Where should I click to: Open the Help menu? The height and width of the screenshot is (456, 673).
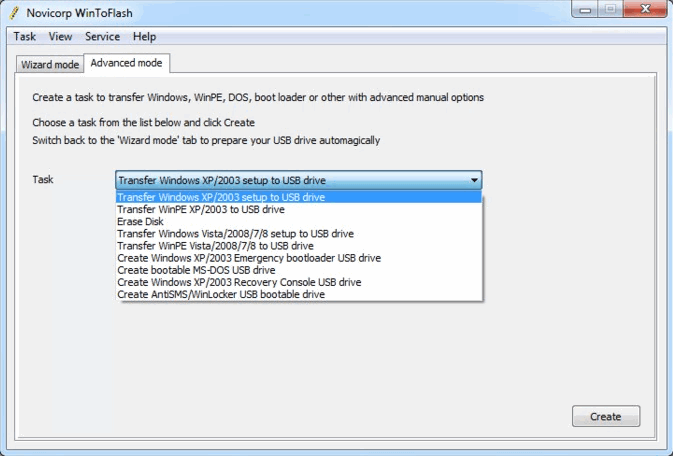point(144,37)
